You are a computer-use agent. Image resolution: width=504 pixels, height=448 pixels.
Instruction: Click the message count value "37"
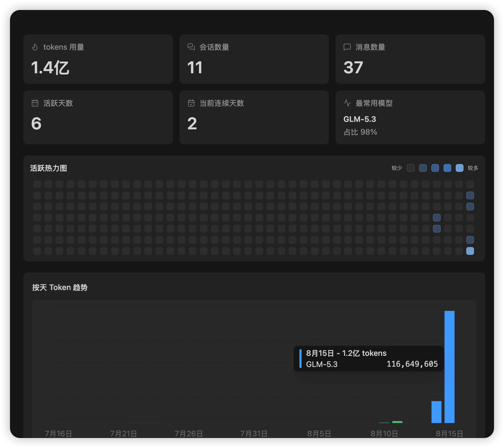353,67
